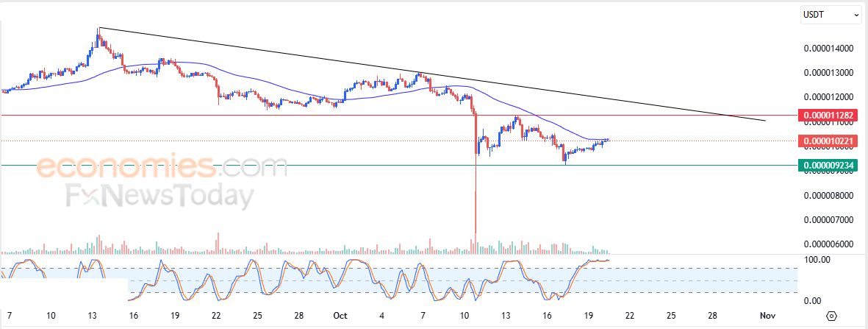
Task: Click the 100.00 stochastic scale label
Action: (x=818, y=260)
